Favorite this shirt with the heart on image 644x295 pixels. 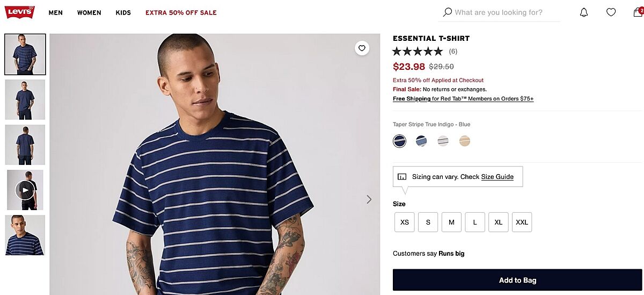(x=362, y=48)
